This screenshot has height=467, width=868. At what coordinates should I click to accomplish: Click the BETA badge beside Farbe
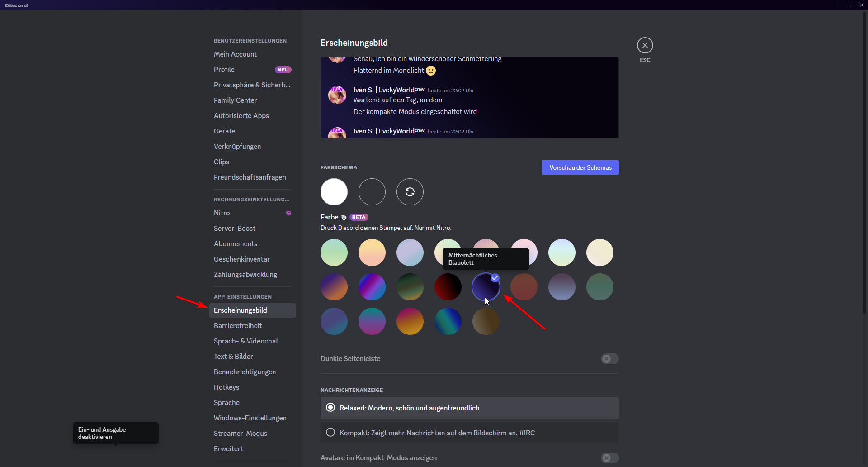point(359,217)
